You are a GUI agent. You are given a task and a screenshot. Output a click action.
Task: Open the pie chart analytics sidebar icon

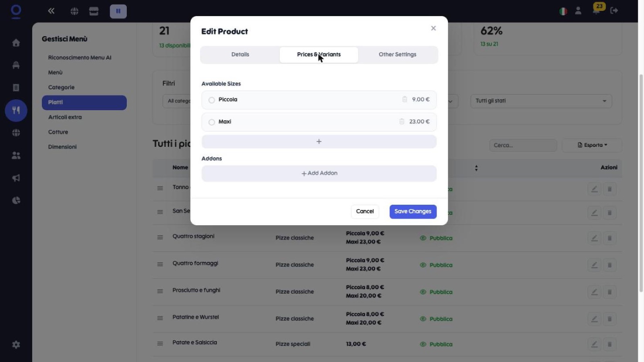pos(16,200)
